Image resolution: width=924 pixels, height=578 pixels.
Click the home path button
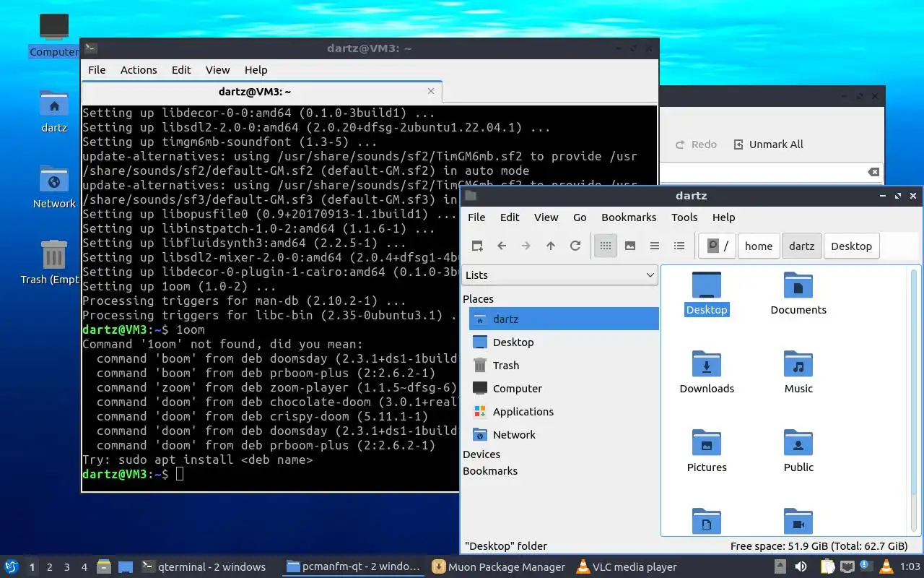(x=759, y=246)
